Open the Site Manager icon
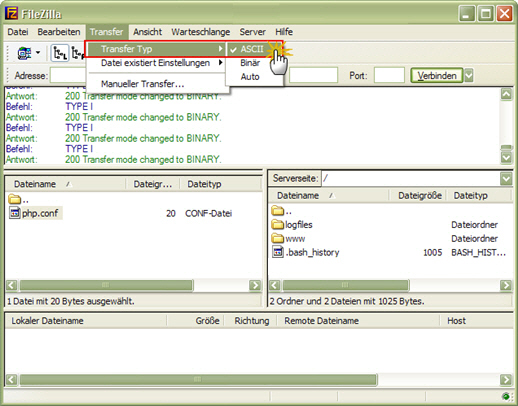Viewport: 518px width, 406px height. pyautogui.click(x=24, y=53)
